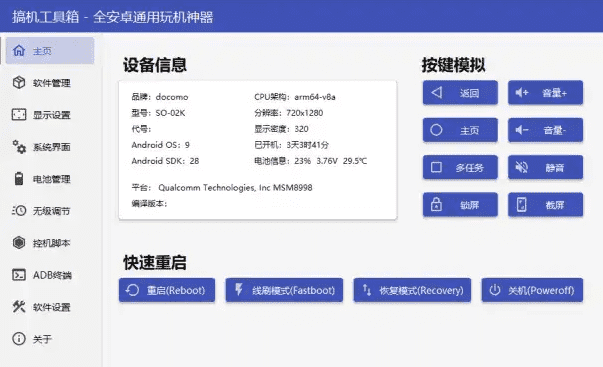
Task: Click the Android SDK: 28 line
Action: [x=165, y=161]
